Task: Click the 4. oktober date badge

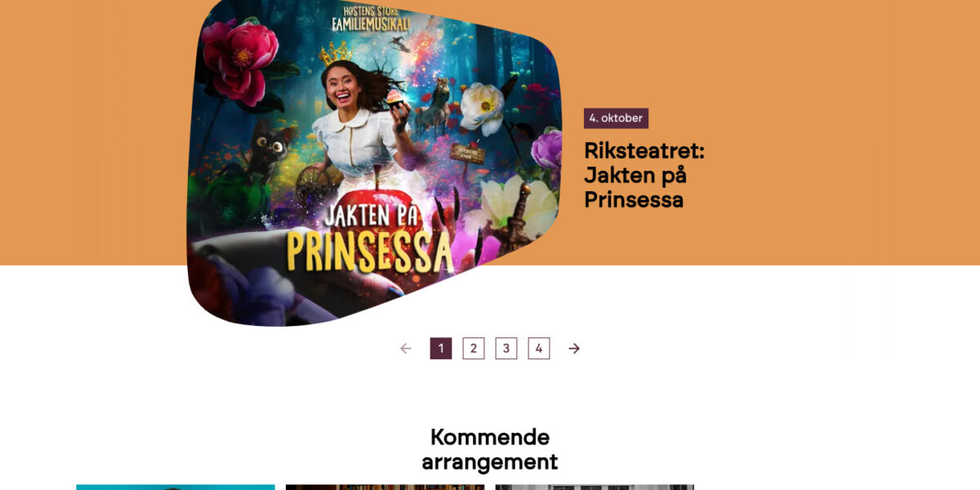Action: point(616,118)
